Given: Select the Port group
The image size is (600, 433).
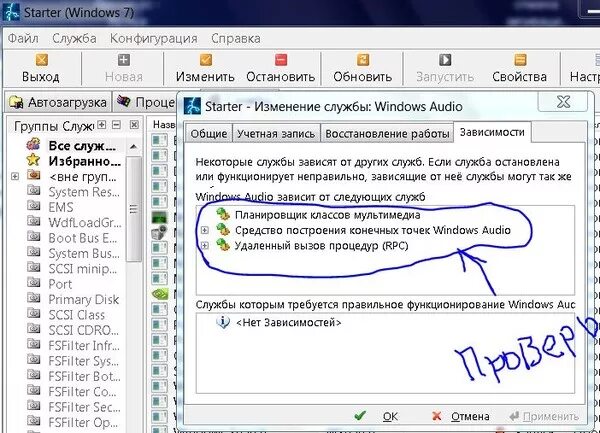Looking at the screenshot, I should click(x=60, y=284).
